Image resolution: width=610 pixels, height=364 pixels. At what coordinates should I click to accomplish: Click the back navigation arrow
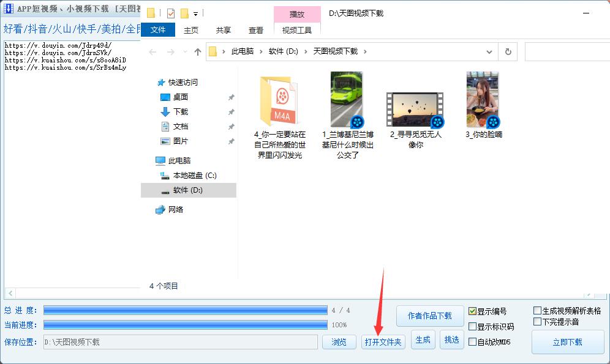click(x=152, y=51)
